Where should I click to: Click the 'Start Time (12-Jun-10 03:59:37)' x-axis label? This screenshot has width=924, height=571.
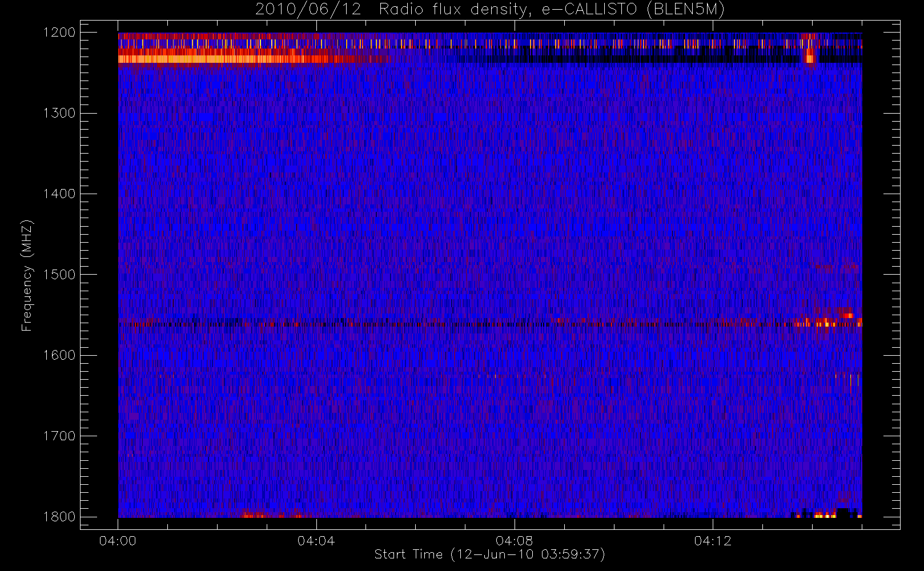tap(489, 554)
